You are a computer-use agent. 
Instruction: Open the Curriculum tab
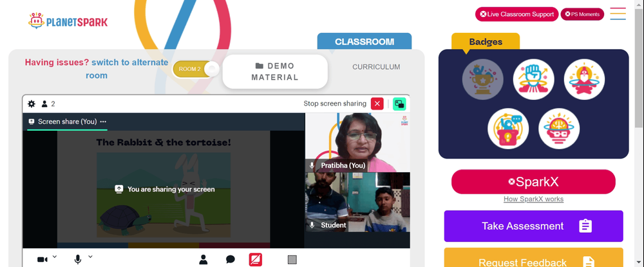(376, 67)
